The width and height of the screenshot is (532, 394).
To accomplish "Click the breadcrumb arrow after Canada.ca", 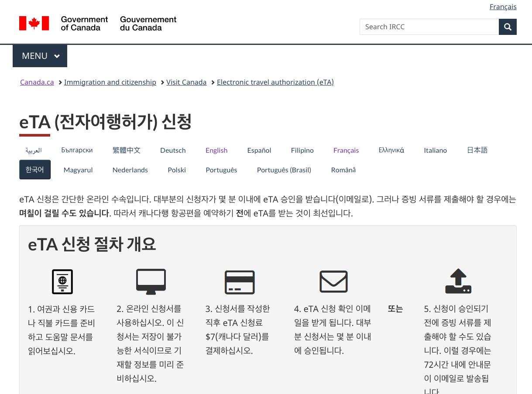I will click(60, 82).
